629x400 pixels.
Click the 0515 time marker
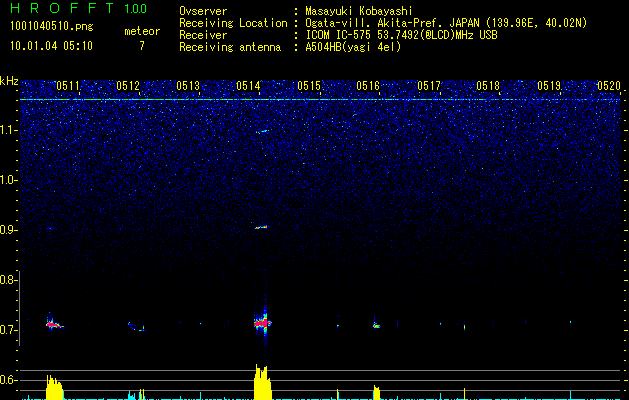tap(309, 85)
